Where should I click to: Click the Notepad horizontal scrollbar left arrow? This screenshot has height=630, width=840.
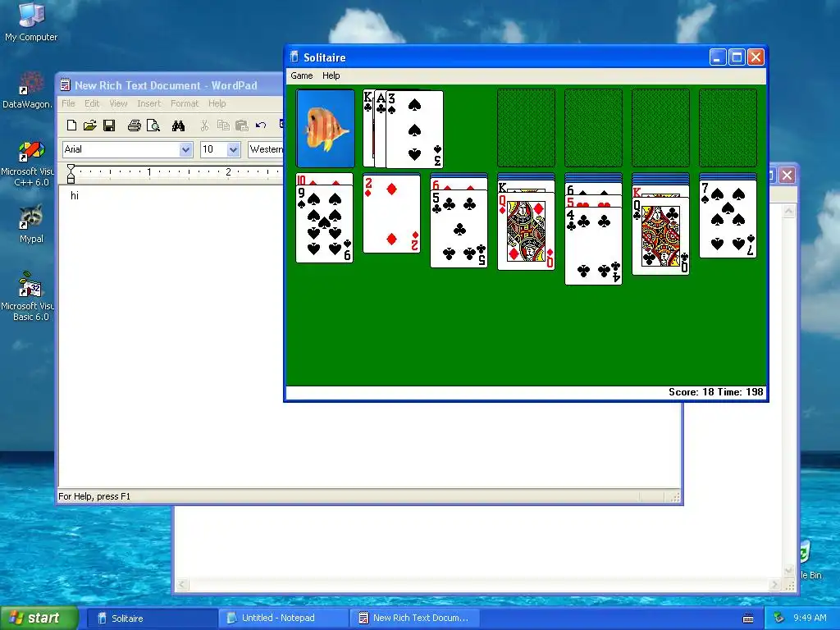(182, 584)
